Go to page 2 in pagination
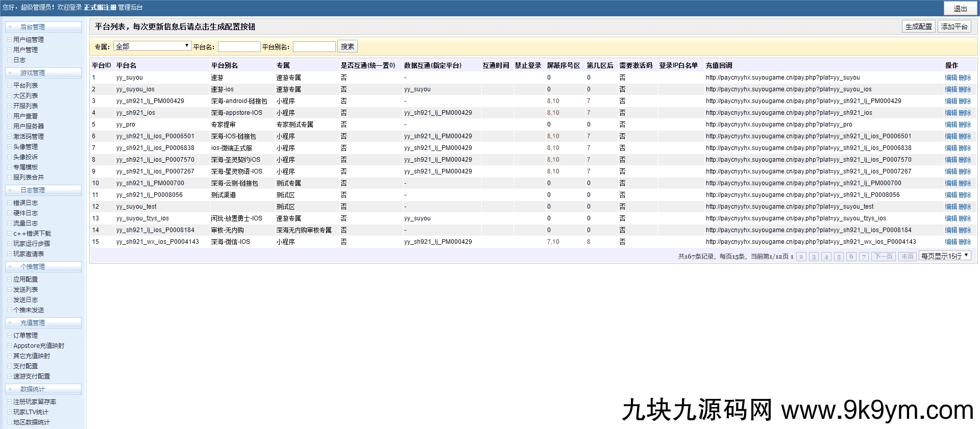 (801, 257)
